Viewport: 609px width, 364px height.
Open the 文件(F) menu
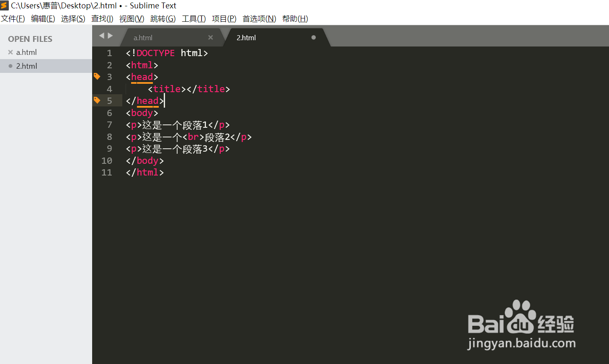click(x=13, y=18)
